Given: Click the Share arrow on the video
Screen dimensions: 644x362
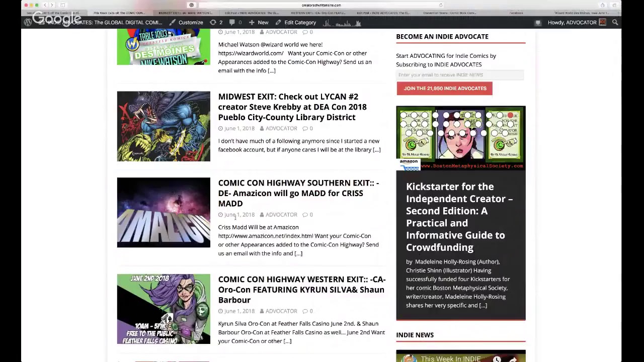Looking at the screenshot, I should [x=513, y=359].
